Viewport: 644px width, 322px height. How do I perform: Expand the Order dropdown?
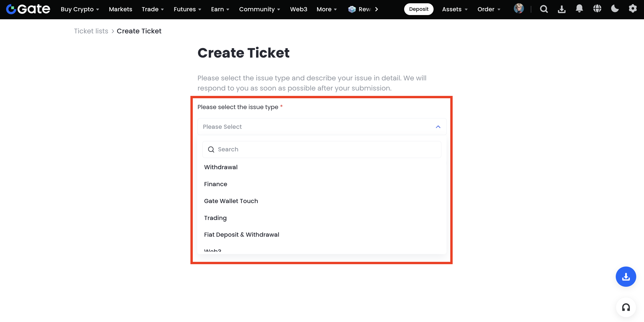(x=488, y=9)
